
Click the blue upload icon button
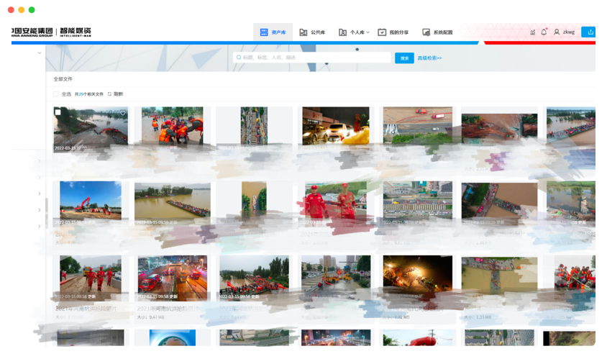pyautogui.click(x=590, y=32)
